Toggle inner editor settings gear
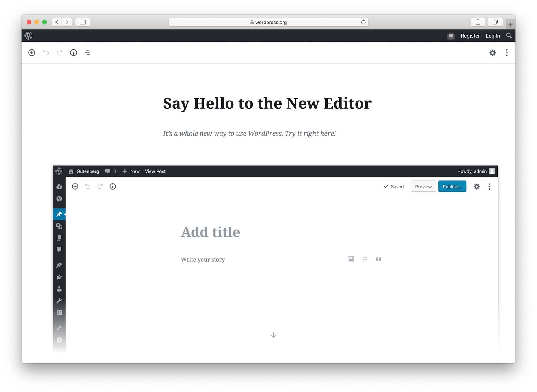 [477, 186]
